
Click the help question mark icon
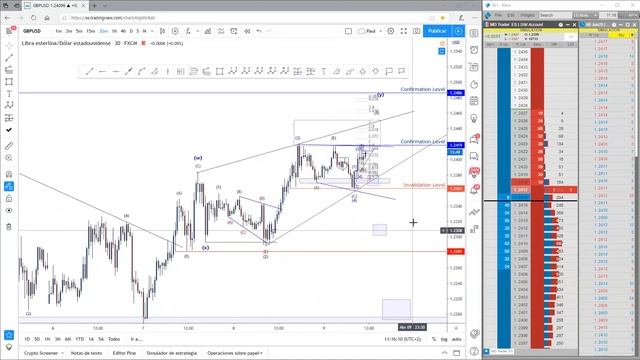474,351
